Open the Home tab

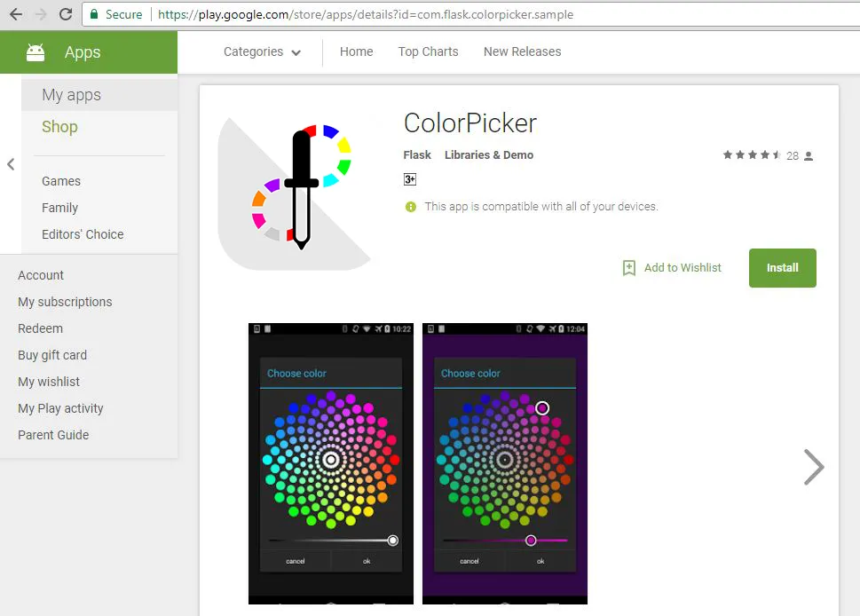[357, 51]
